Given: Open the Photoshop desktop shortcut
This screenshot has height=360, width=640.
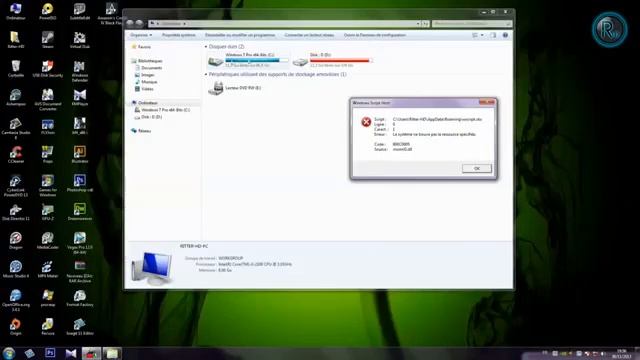Looking at the screenshot, I should tap(80, 183).
